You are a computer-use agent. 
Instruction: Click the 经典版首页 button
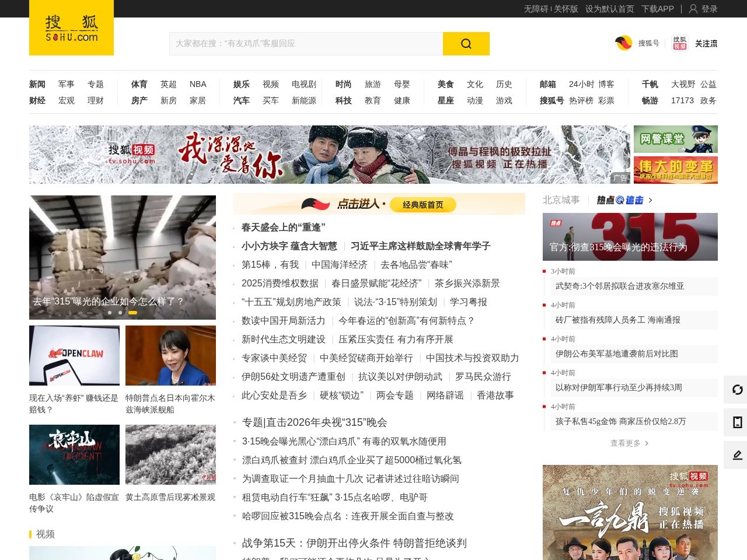tap(423, 205)
